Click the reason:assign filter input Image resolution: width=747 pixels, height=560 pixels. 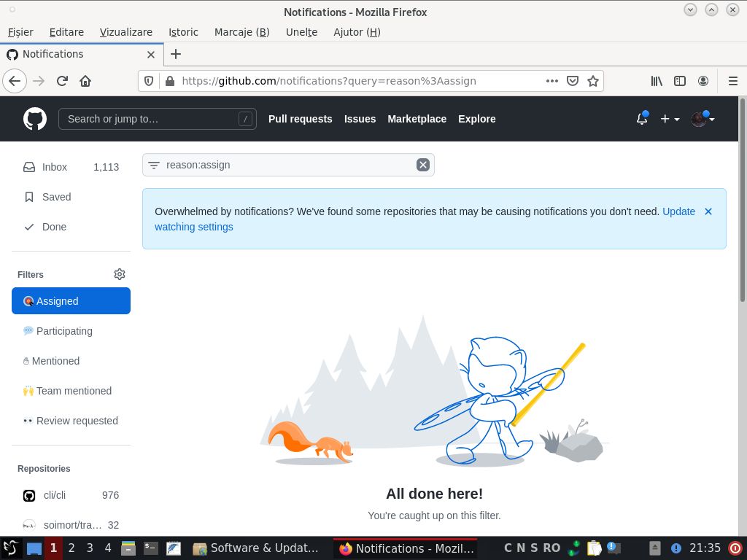click(288, 165)
